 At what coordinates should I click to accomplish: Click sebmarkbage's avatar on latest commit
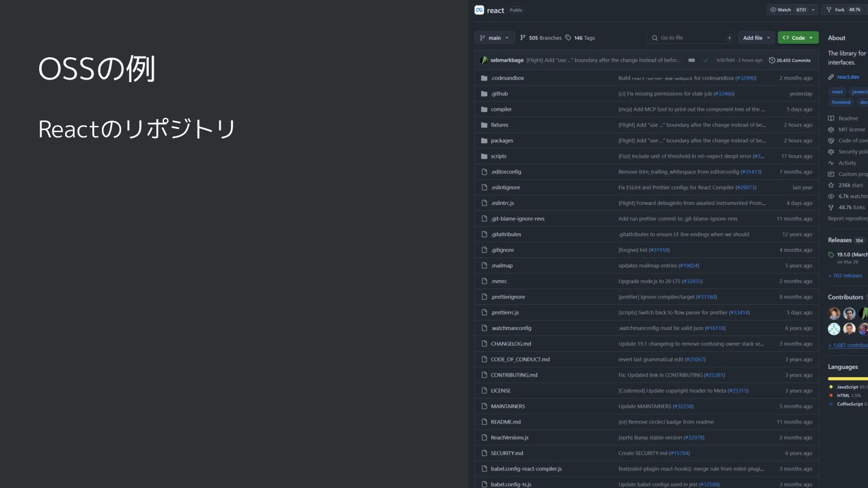tap(484, 60)
